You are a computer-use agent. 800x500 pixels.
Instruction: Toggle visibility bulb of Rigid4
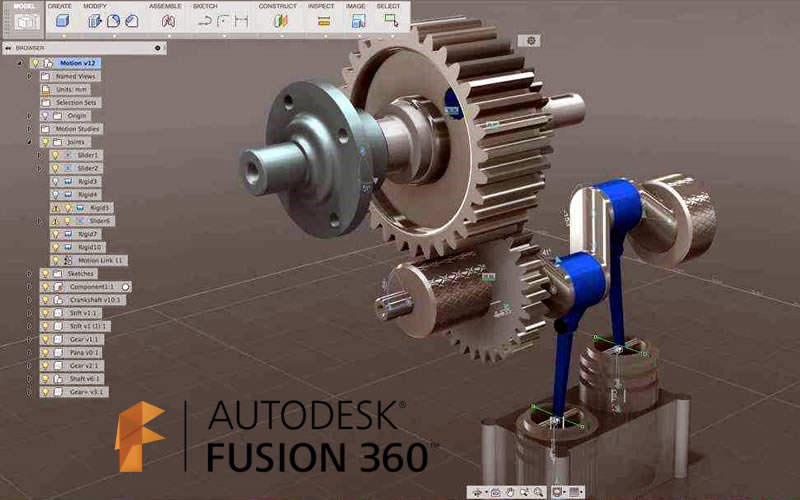[x=56, y=194]
